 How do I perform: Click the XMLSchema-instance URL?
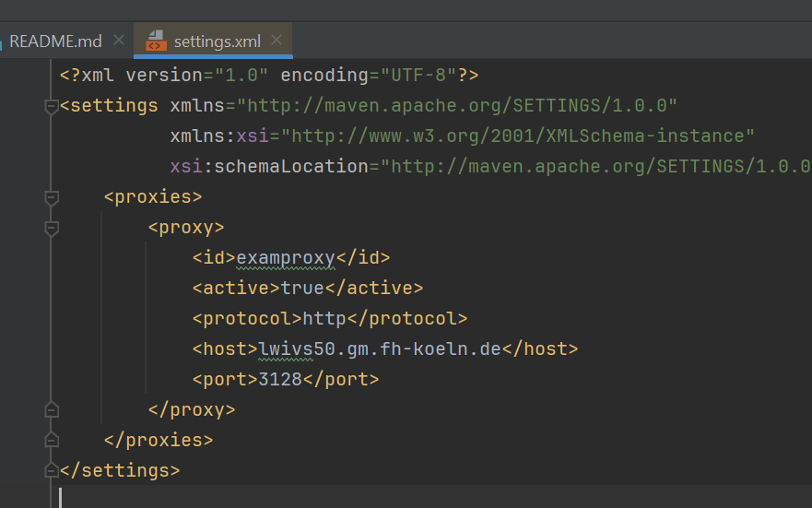517,136
